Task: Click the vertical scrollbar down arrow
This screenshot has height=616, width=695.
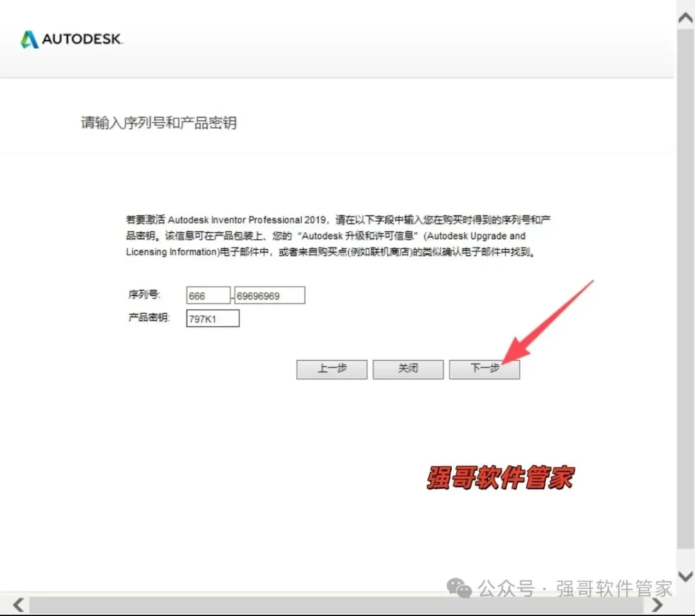Action: click(686, 576)
